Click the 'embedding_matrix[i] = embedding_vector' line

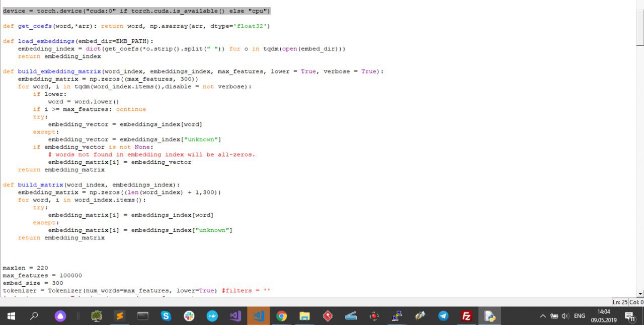pos(120,162)
